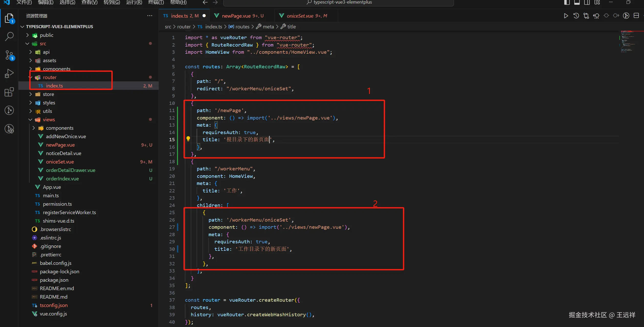Switch to the newPage.vue tab
Screen dimensions: 644x327
tap(236, 16)
